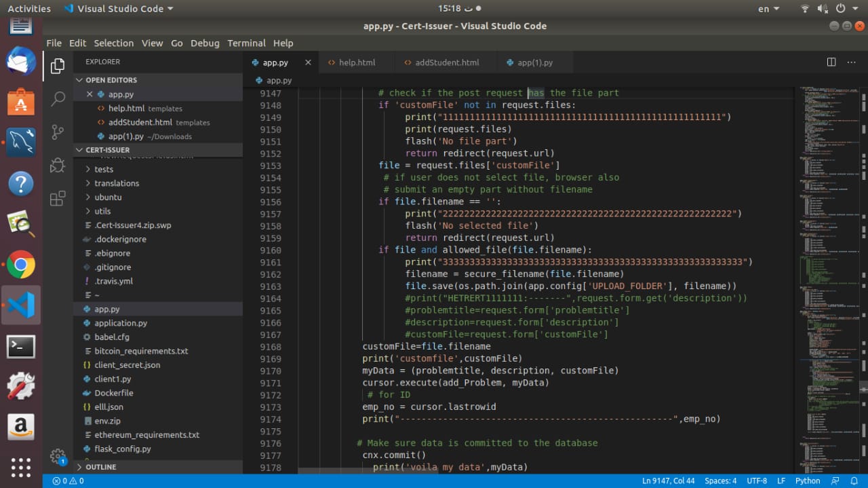Viewport: 868px width, 488px height.
Task: Open the clock showing 15:18
Action: [x=460, y=9]
